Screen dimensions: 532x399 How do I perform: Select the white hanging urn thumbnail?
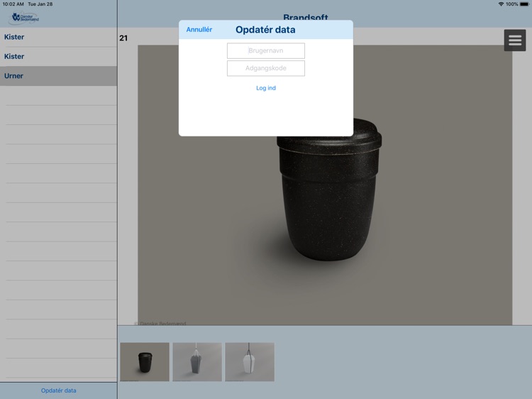(x=250, y=362)
